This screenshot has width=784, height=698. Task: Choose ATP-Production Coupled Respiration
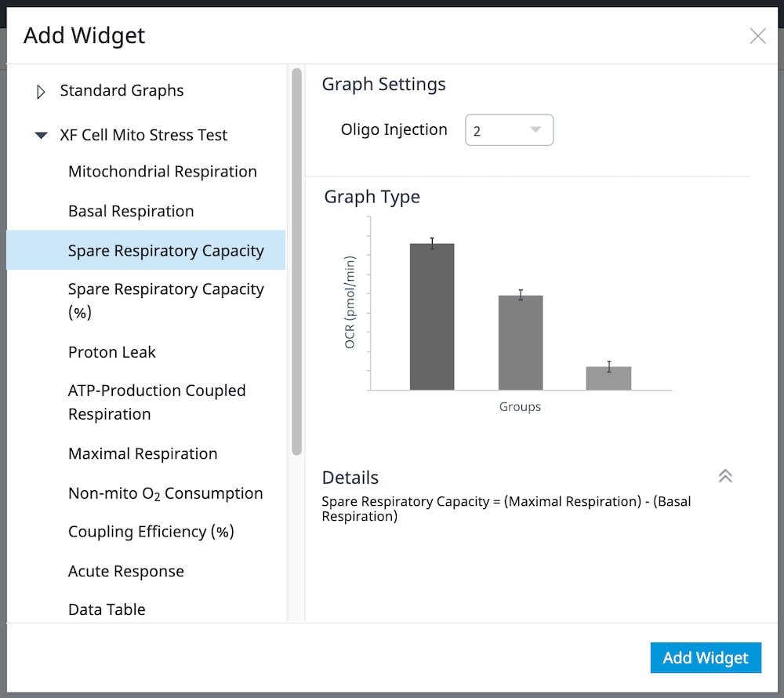(x=157, y=402)
